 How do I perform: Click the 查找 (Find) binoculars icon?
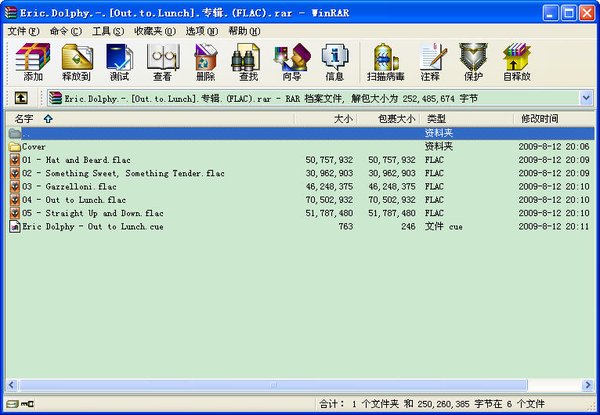click(246, 57)
